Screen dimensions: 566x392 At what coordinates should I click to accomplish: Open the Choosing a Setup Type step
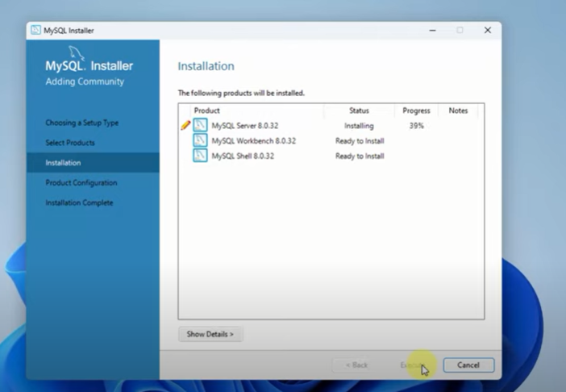click(x=82, y=123)
